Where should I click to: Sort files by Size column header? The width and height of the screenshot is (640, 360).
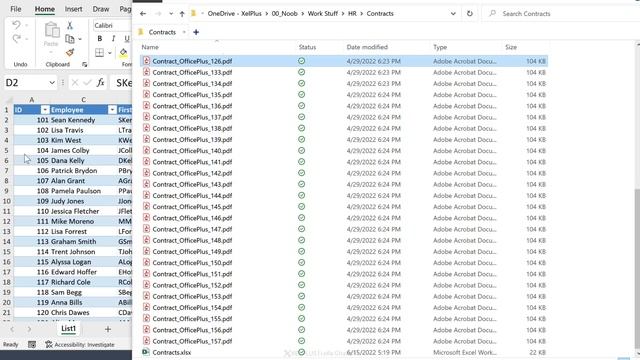click(511, 47)
